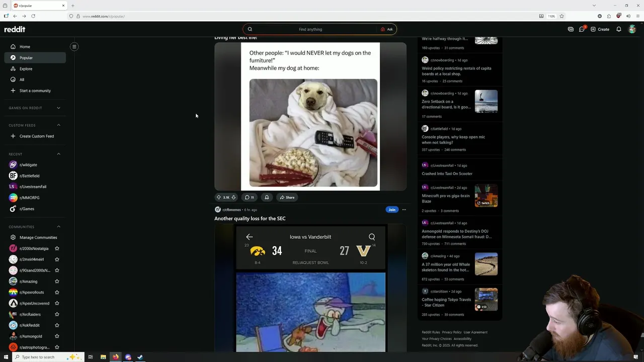The image size is (644, 362).
Task: Reload the page in browser toolbar
Action: [33, 16]
